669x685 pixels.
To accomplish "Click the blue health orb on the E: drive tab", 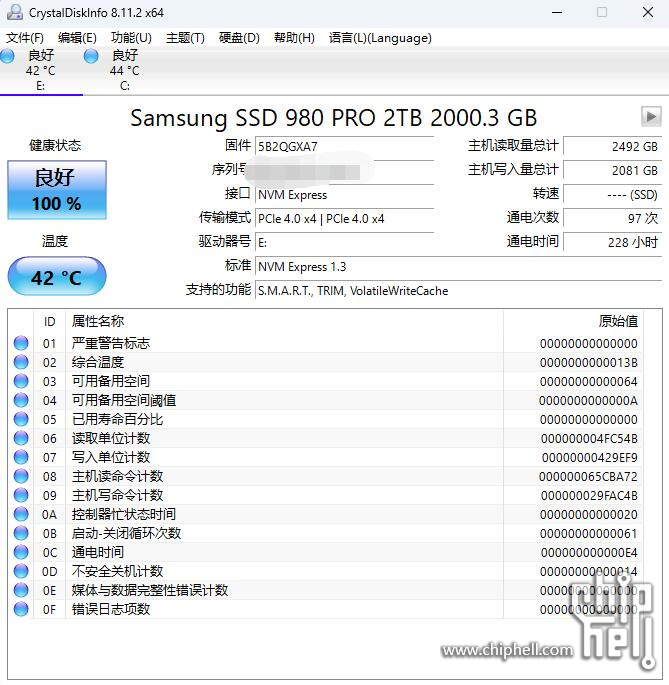I will (7, 56).
